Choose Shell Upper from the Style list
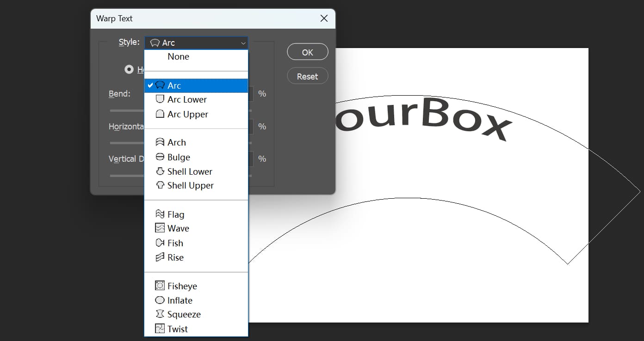644x341 pixels. (x=190, y=185)
